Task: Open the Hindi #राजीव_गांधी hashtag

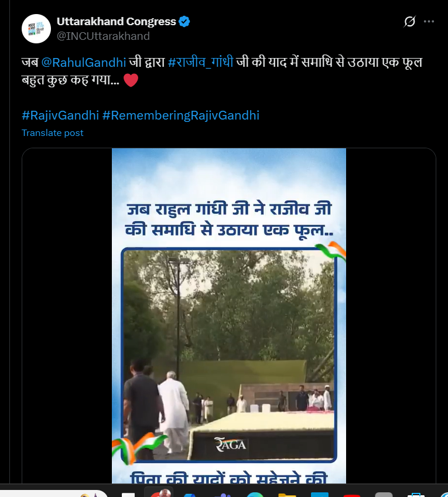Action: click(x=200, y=62)
